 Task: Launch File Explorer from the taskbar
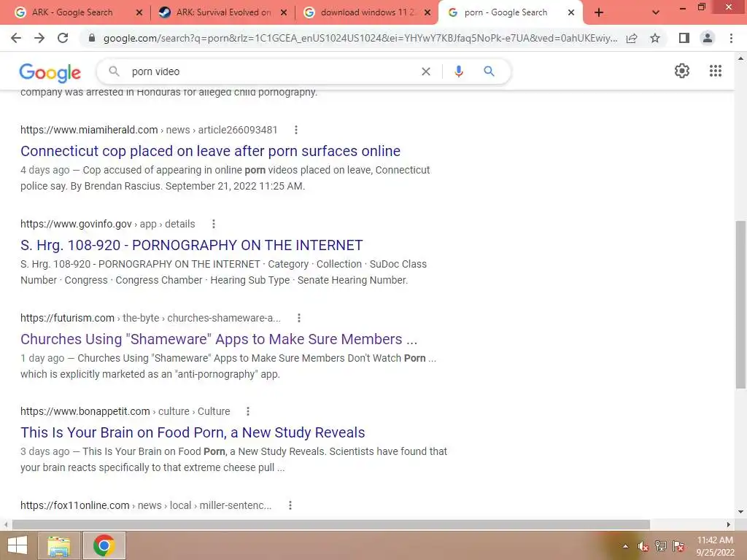pos(59,545)
